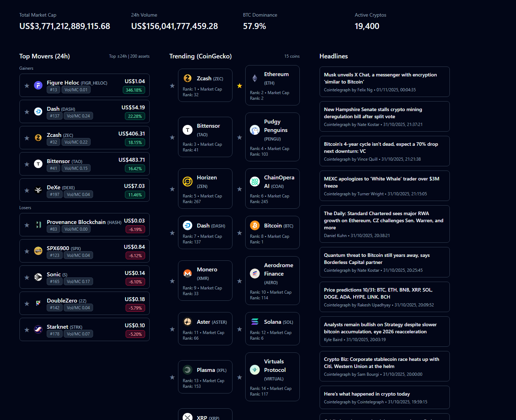This screenshot has height=420, width=516.
Task: Click the Solana logo icon
Action: 255,322
